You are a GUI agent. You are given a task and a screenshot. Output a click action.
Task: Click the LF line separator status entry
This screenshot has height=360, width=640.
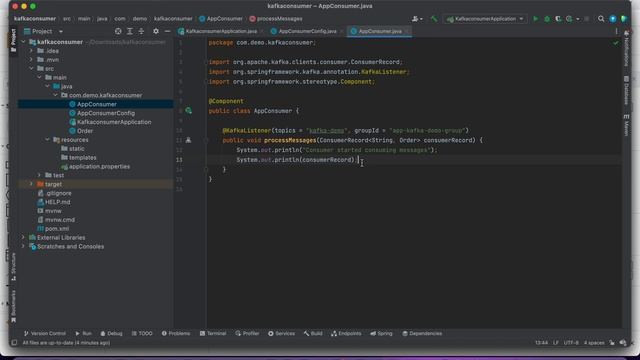tap(556, 343)
